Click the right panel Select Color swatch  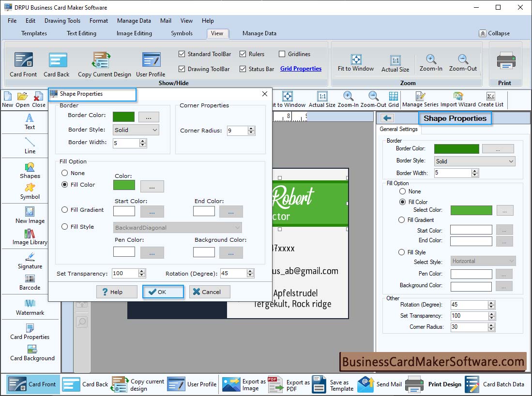(x=471, y=210)
